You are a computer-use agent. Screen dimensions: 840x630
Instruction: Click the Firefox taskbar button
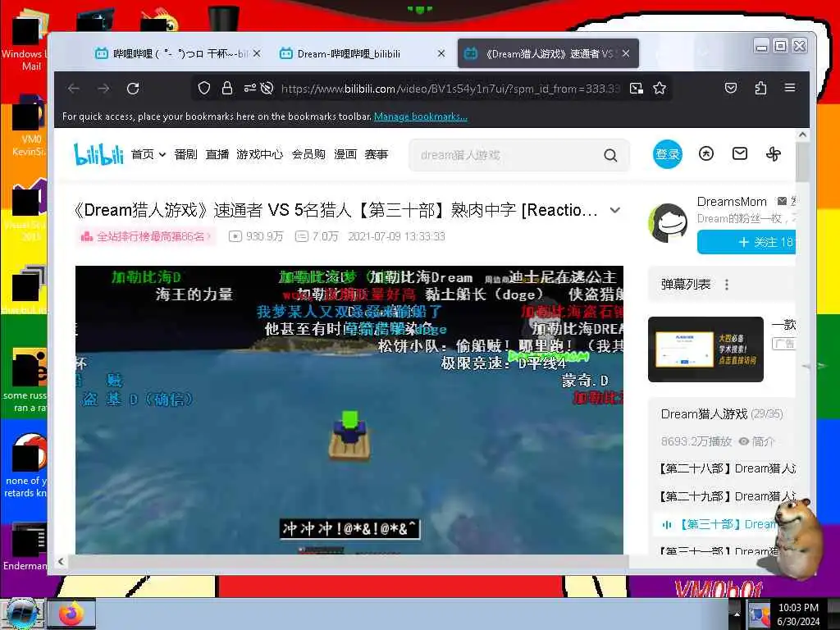[72, 614]
